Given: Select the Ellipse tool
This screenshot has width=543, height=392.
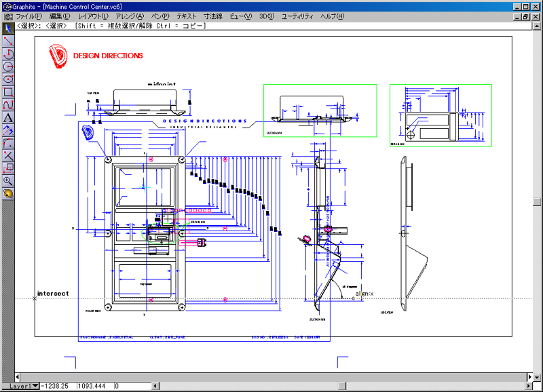Looking at the screenshot, I should [x=8, y=79].
